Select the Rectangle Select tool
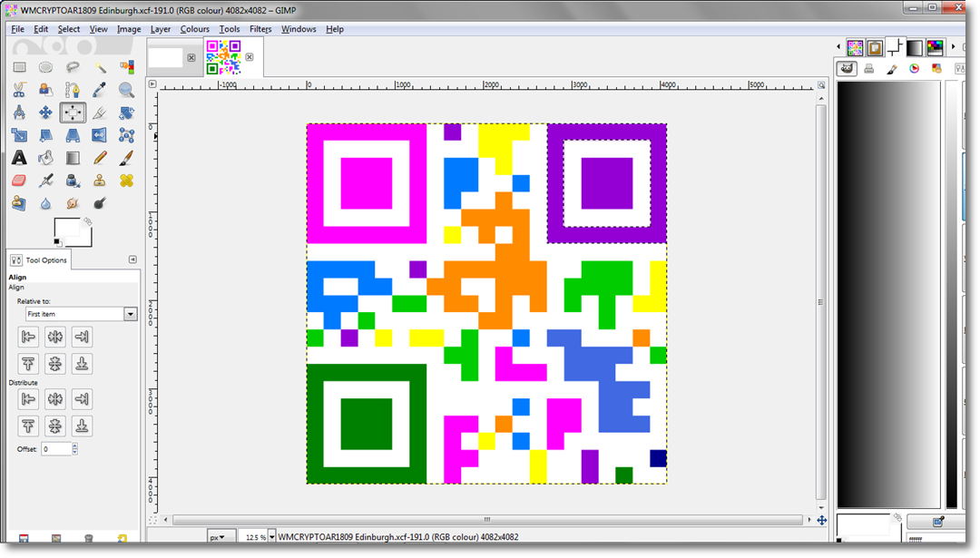Image resolution: width=980 pixels, height=558 pixels. (19, 67)
